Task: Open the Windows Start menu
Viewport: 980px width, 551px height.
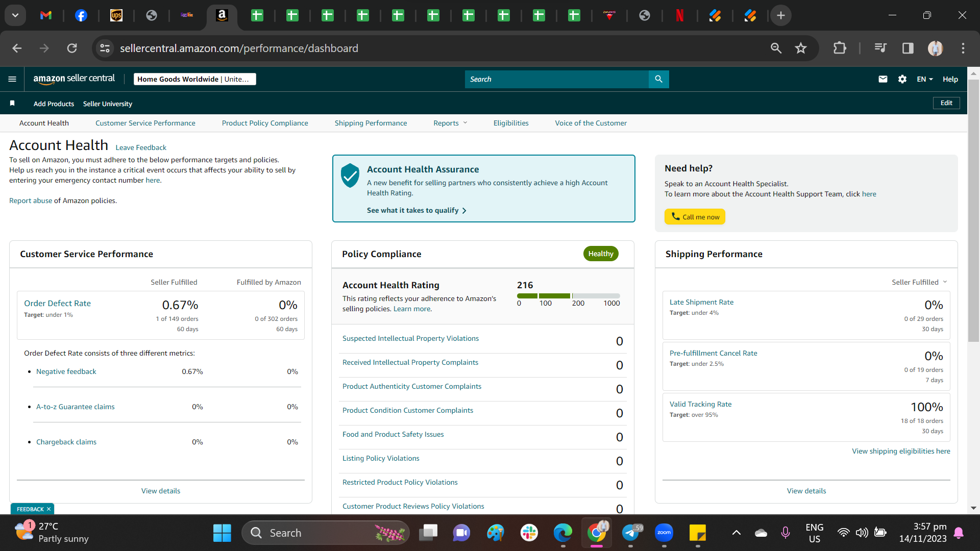Action: pos(222,533)
